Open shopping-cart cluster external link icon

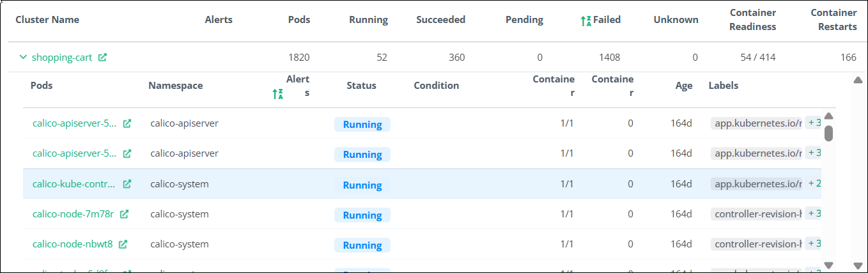(102, 58)
